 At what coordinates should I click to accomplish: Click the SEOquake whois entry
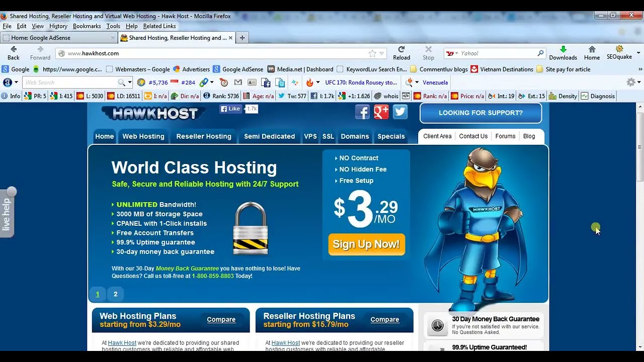click(386, 96)
